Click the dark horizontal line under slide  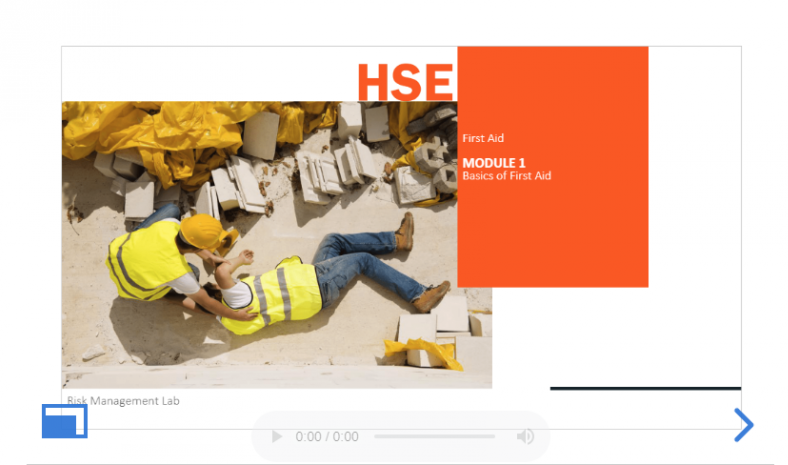[645, 388]
